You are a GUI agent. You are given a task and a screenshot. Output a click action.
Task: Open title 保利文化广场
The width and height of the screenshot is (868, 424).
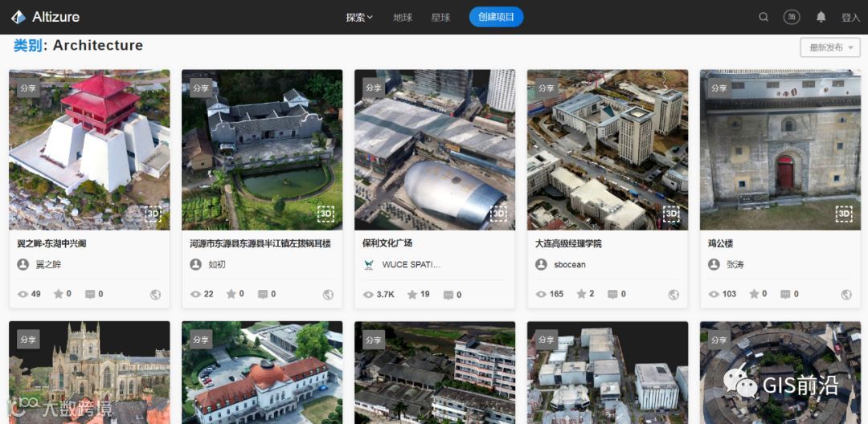tap(387, 243)
